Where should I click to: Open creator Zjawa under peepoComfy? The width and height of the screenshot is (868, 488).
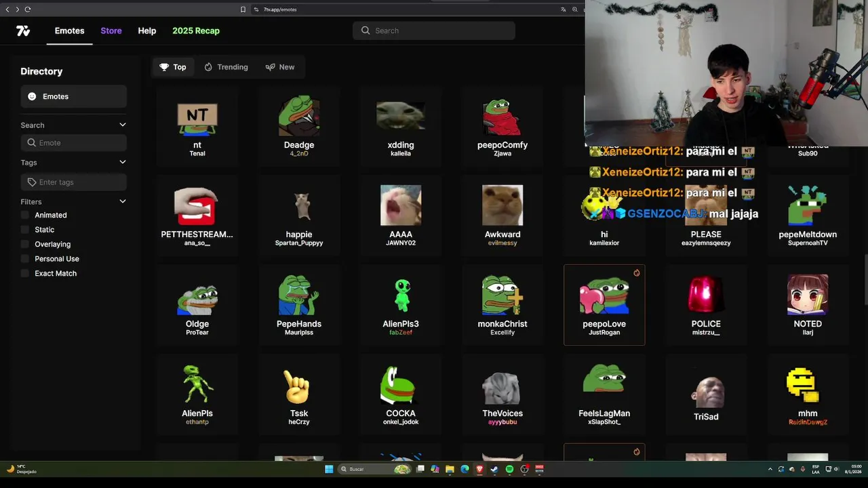pyautogui.click(x=502, y=154)
